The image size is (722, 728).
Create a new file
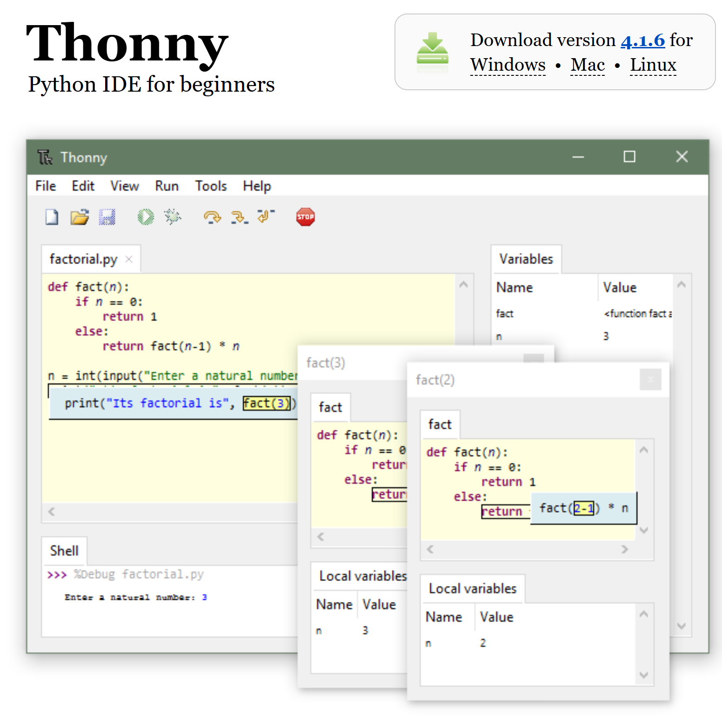pyautogui.click(x=51, y=217)
